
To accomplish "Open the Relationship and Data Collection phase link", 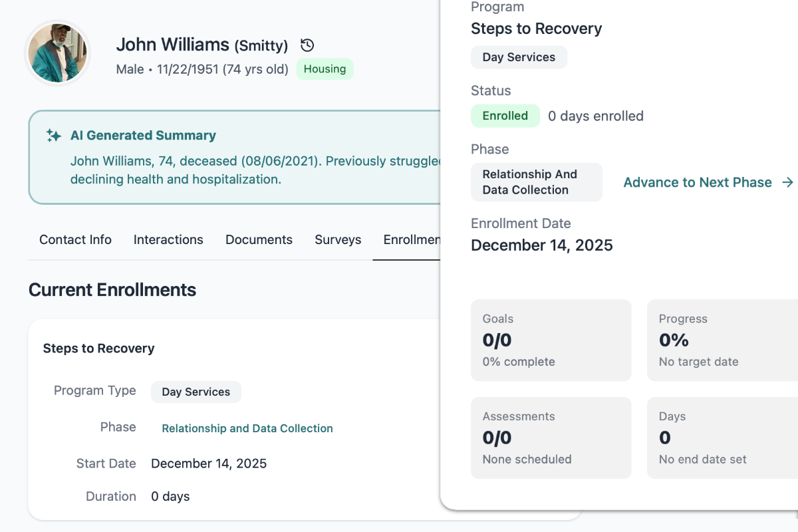I will point(247,428).
